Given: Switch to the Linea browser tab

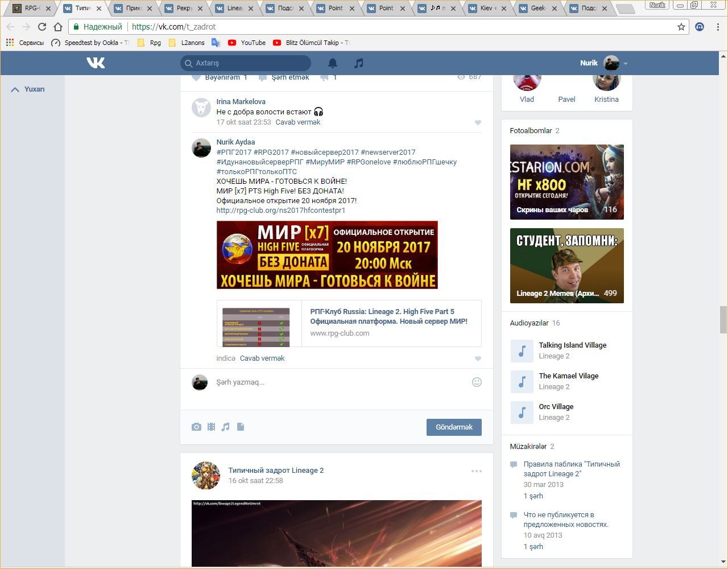Looking at the screenshot, I should point(234,8).
